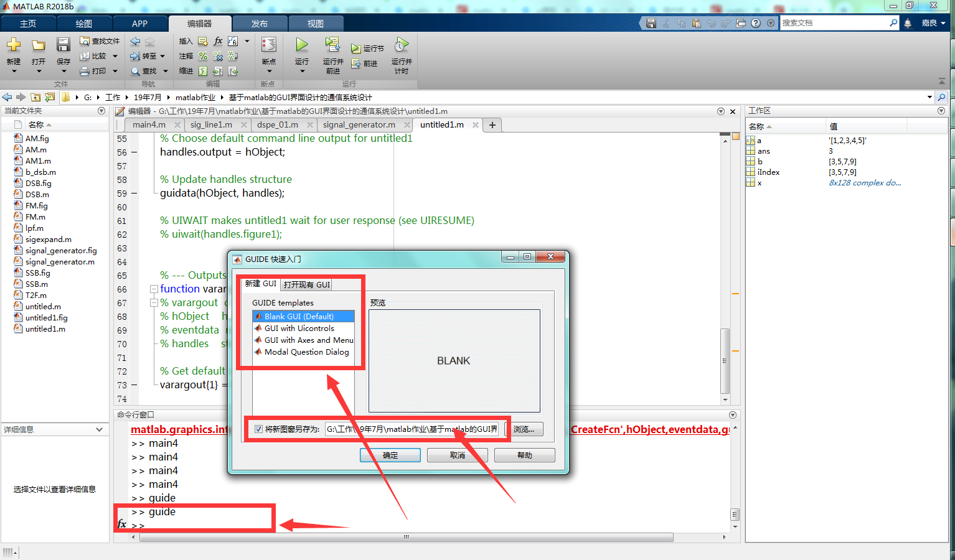Image resolution: width=955 pixels, height=560 pixels.
Task: Click the notification bell icon
Action: (x=908, y=23)
